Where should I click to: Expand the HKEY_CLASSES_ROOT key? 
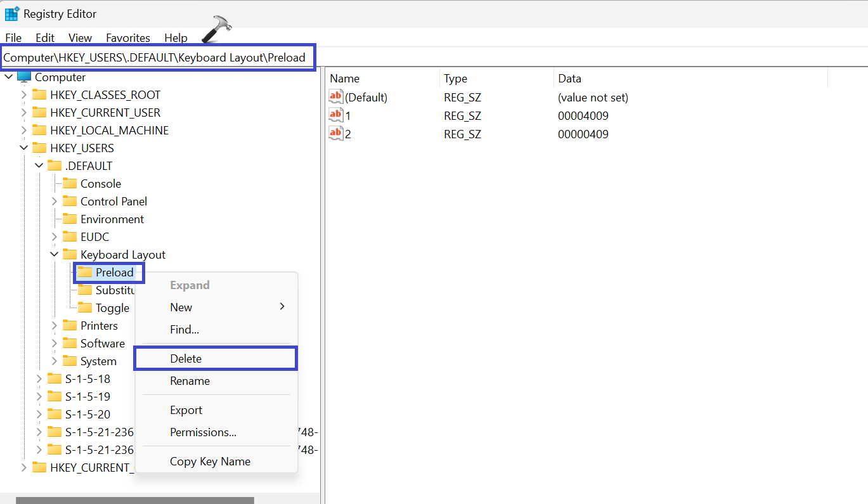[24, 95]
